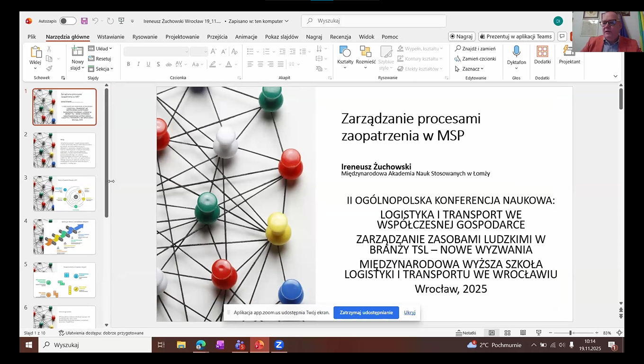
Task: Toggle the Autozapis switch
Action: (68, 21)
